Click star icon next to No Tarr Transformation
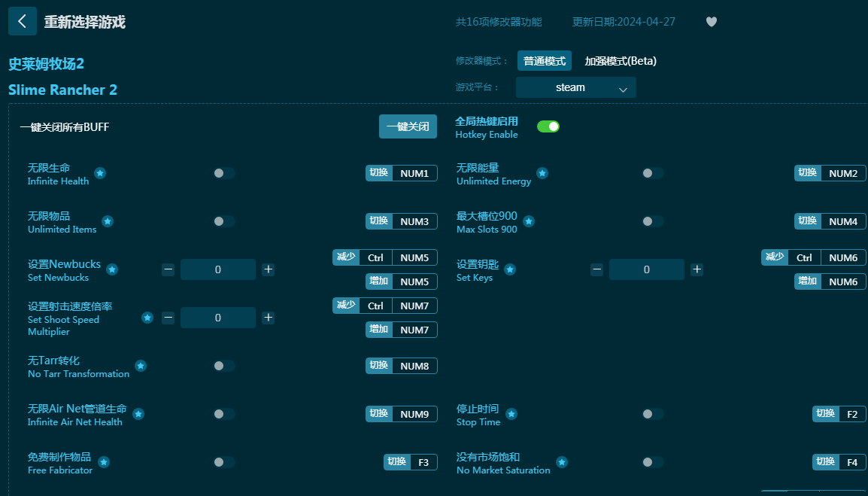Screen dimensions: 868x496 141,366
